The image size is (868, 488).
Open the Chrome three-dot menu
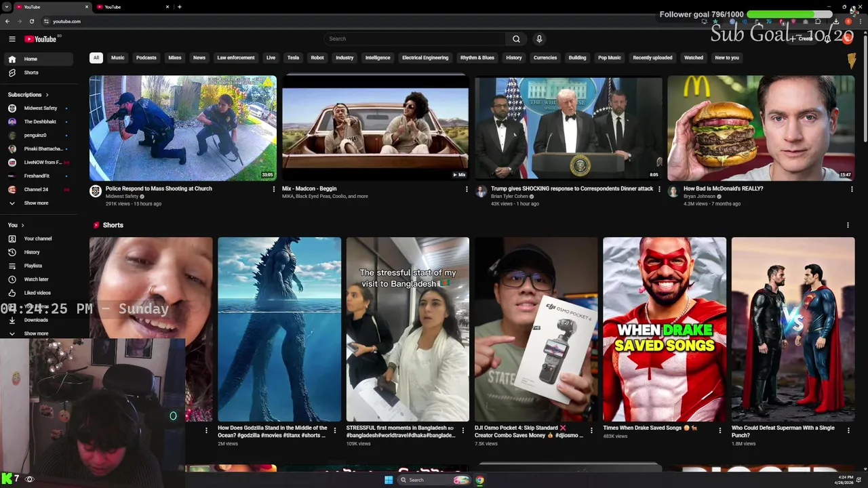coord(860,21)
